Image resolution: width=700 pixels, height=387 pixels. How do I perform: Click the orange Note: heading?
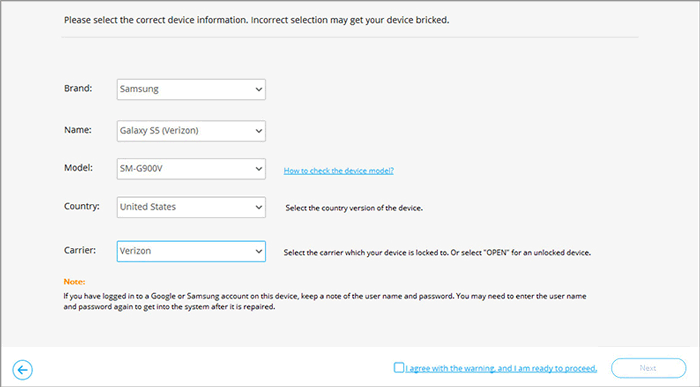(74, 282)
